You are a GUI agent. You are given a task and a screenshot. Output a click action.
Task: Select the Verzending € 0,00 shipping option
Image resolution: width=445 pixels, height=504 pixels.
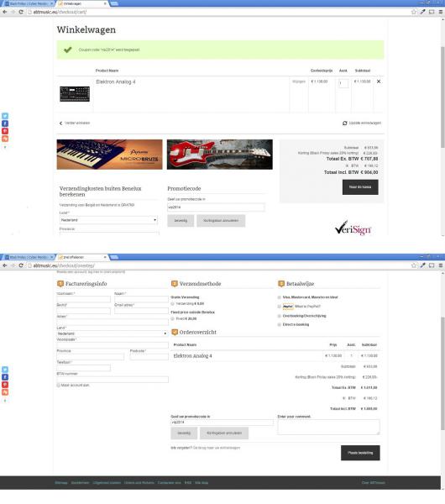point(172,304)
